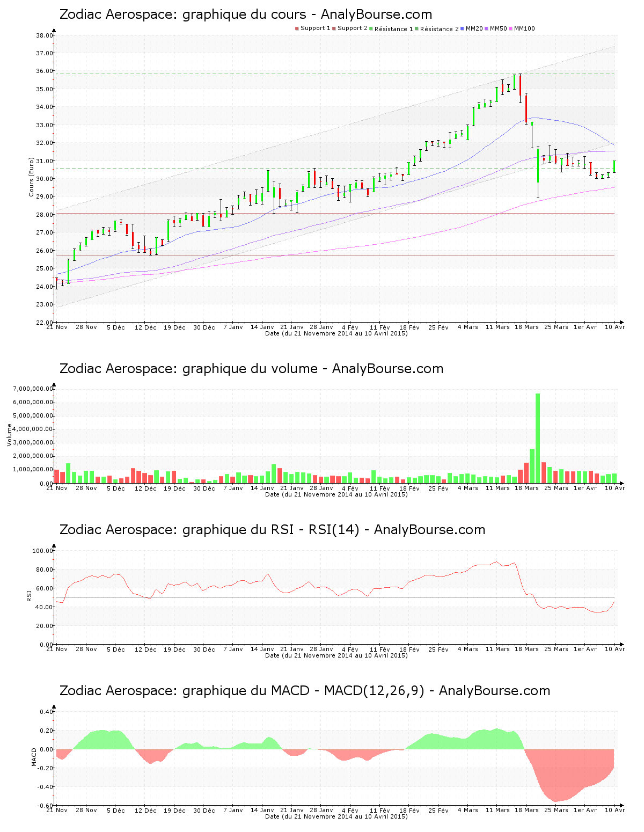
Task: Select the Résistance 2 legend label
Action: (x=439, y=28)
